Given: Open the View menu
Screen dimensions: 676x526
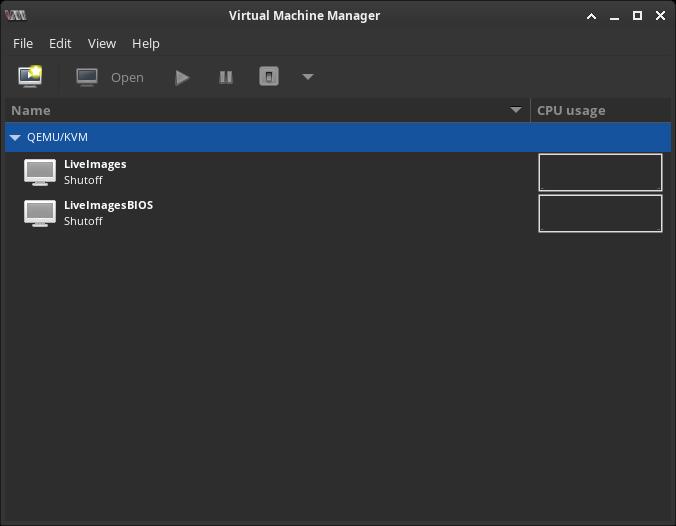Looking at the screenshot, I should (x=102, y=44).
